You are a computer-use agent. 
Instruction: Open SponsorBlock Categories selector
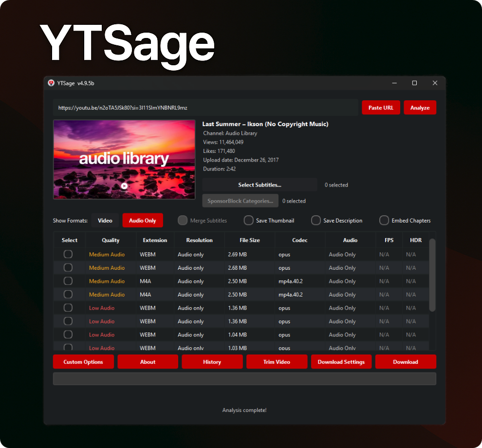point(241,201)
